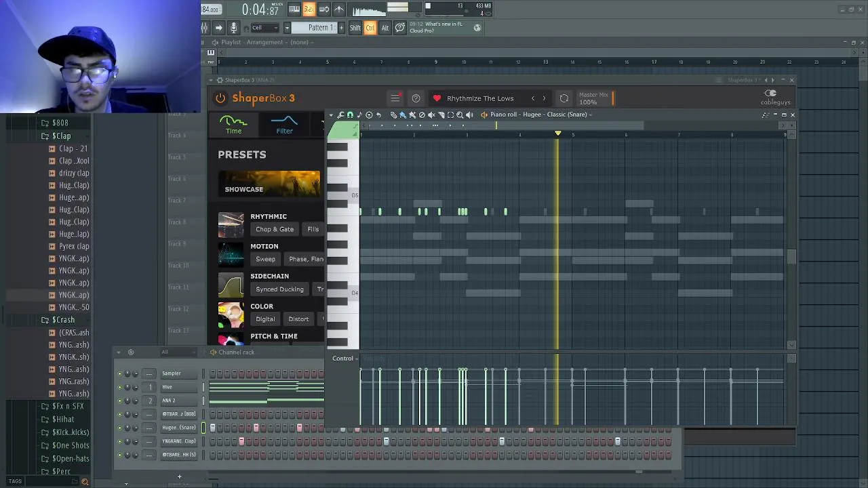The width and height of the screenshot is (868, 488).
Task: Click playhead marker in piano roll timeline
Action: click(557, 134)
